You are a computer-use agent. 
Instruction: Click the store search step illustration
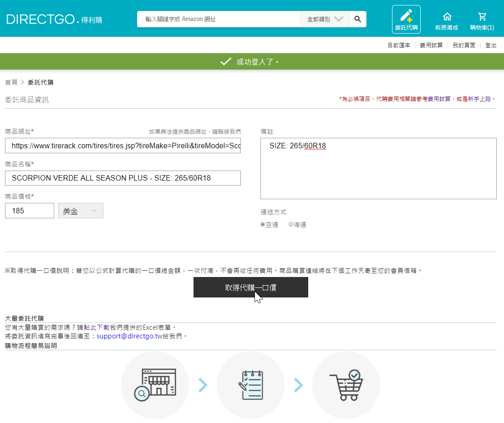[155, 385]
